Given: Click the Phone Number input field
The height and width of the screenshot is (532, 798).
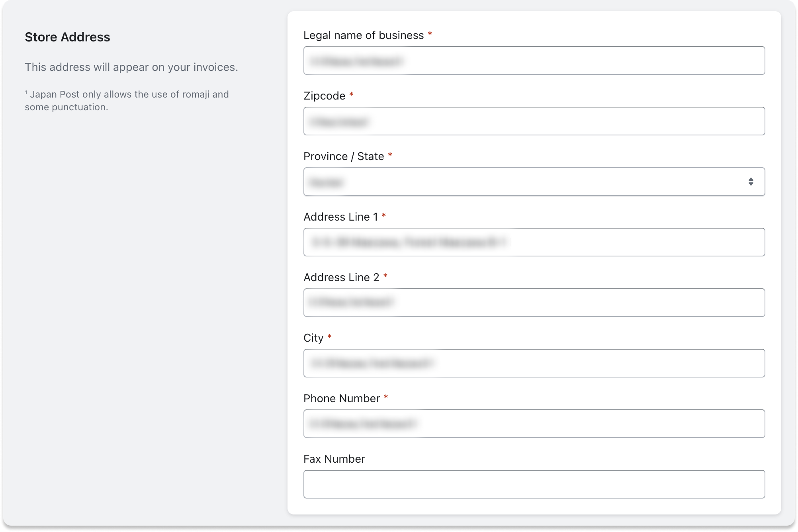Looking at the screenshot, I should point(534,424).
